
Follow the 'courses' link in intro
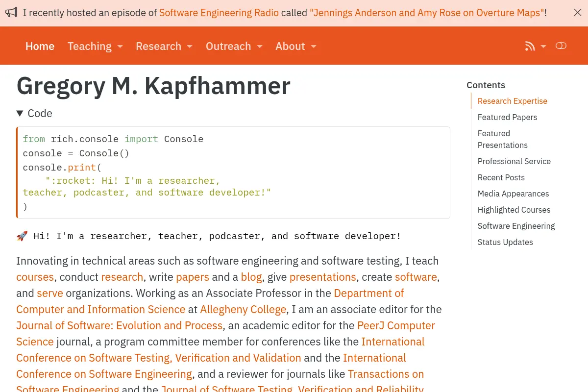pos(35,277)
